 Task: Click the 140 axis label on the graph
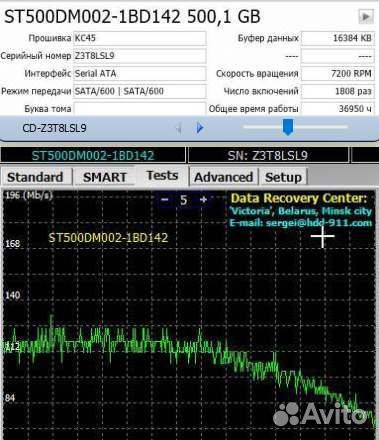pos(13,295)
